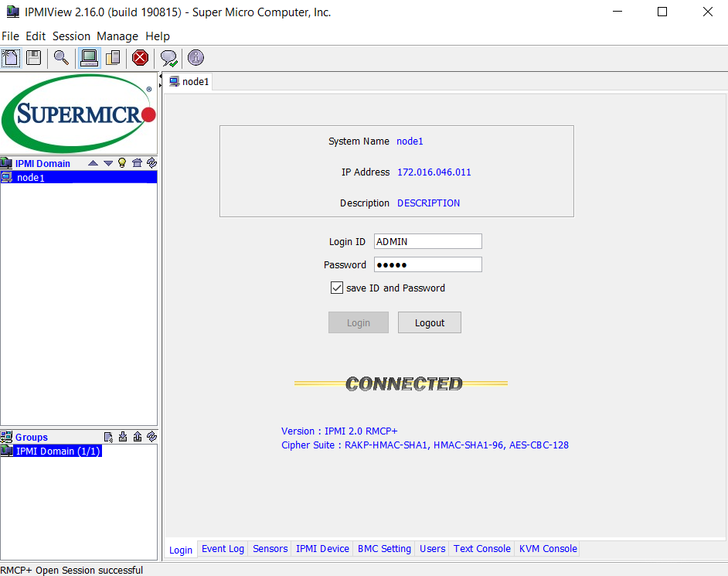Click the refresh icon in IPMI Domain header
728x576 pixels.
[x=151, y=162]
